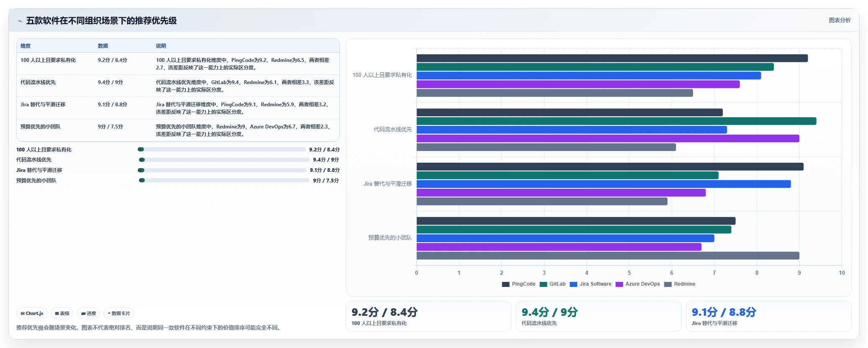Click Y-axis label 预算优先的小团队 in chart
Image resolution: width=868 pixels, height=348 pixels.
(390, 238)
